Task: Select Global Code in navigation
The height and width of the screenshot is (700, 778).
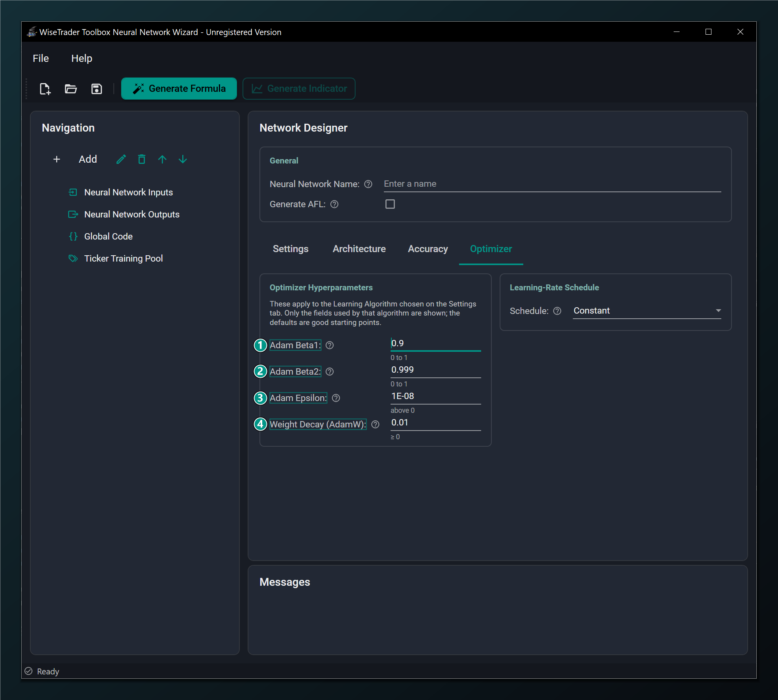Action: point(108,236)
